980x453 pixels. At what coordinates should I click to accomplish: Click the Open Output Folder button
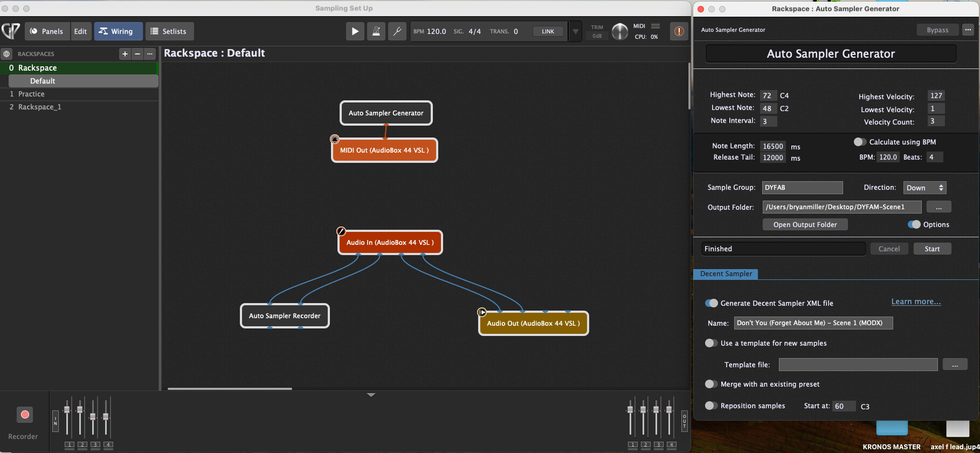pos(805,224)
